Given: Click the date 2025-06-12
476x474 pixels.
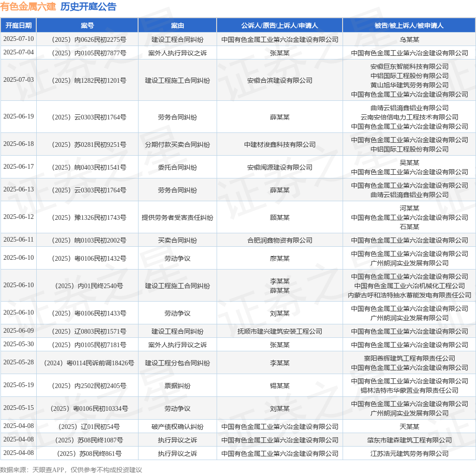Looking at the screenshot, I should pos(19,217).
